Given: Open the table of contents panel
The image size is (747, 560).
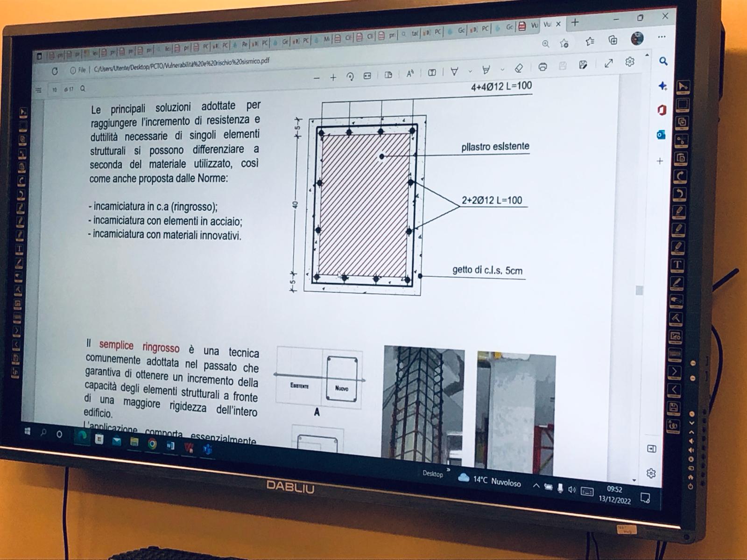Looking at the screenshot, I should 38,90.
